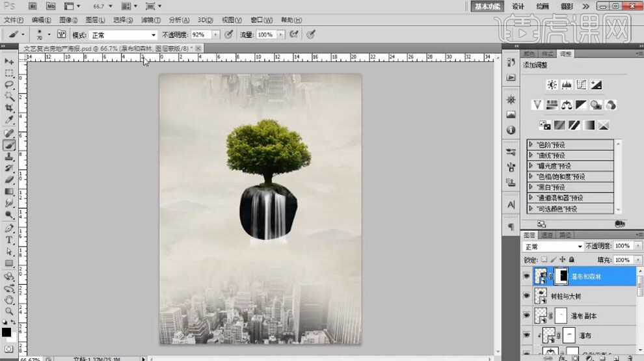Select the Eyedropper tool
This screenshot has width=644, height=361.
point(9,120)
